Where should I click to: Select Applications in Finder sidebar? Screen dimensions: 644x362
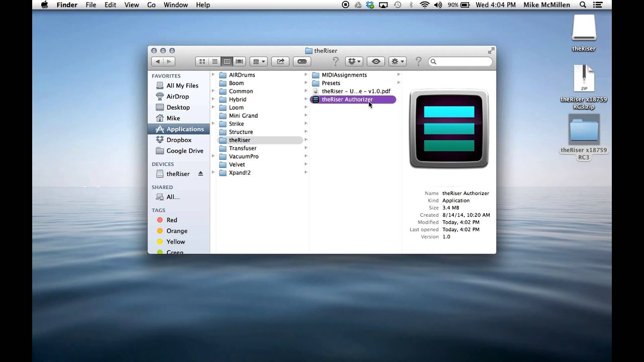tap(179, 129)
